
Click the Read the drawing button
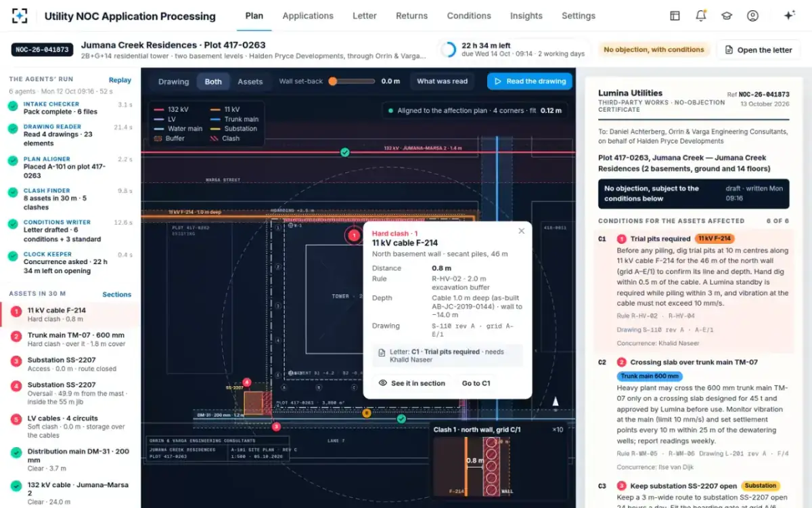530,81
